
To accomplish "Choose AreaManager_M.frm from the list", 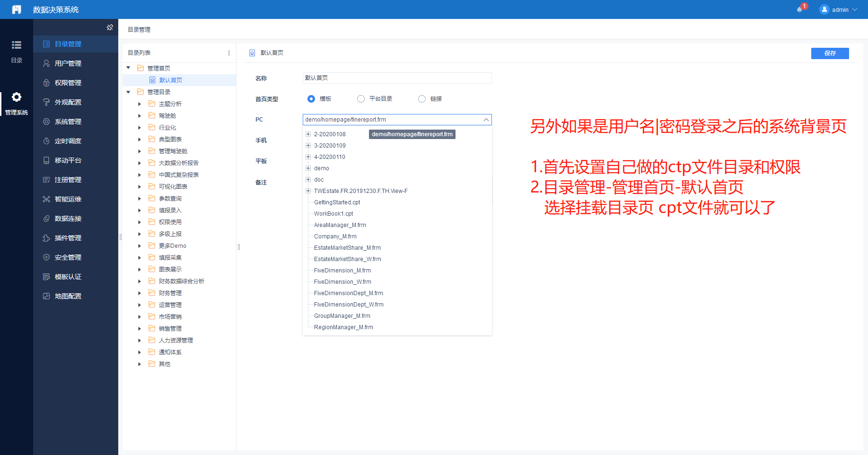I will [x=340, y=225].
